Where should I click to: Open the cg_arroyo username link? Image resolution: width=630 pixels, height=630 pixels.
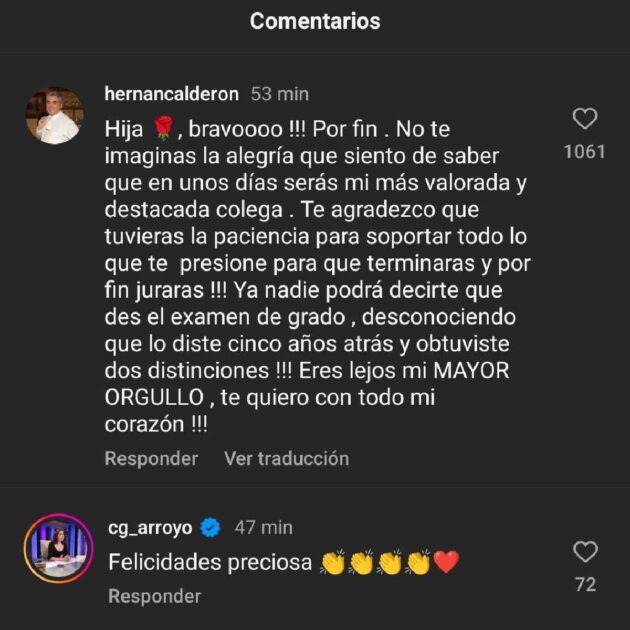point(150,526)
